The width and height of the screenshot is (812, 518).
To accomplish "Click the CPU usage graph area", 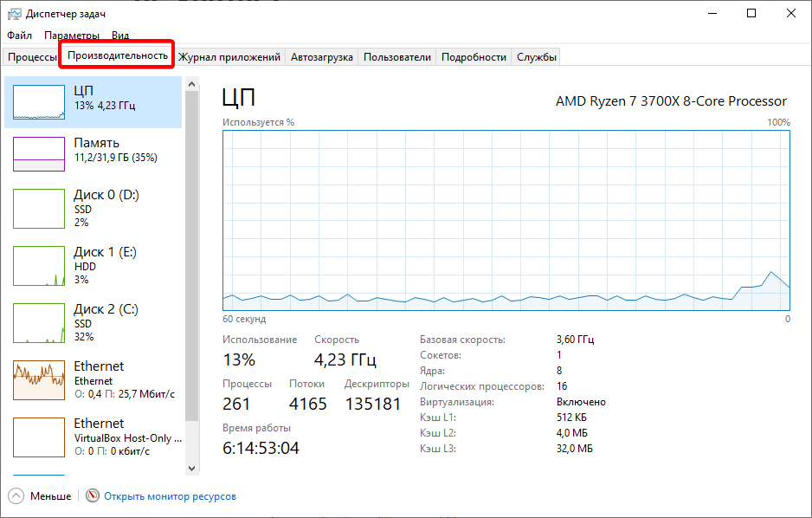I will click(506, 220).
